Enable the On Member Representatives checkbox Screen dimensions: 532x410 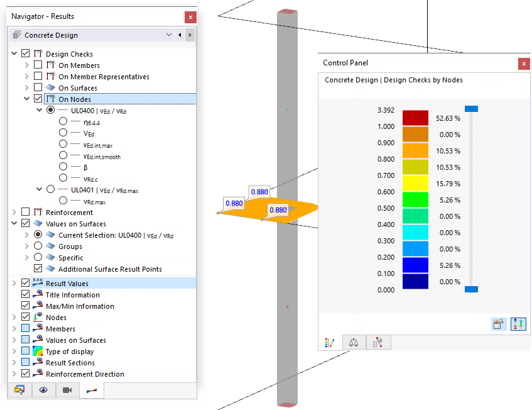(x=38, y=75)
